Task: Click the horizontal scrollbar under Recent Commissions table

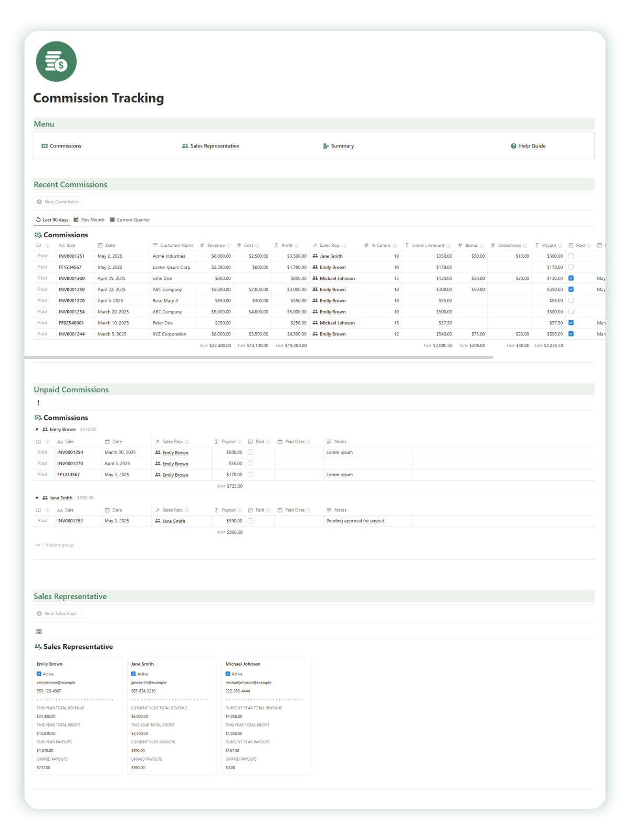Action: [x=259, y=358]
